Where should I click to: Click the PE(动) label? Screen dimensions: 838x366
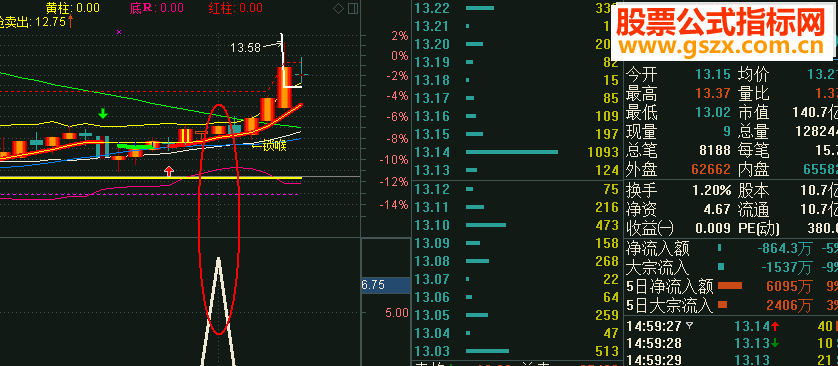[759, 228]
